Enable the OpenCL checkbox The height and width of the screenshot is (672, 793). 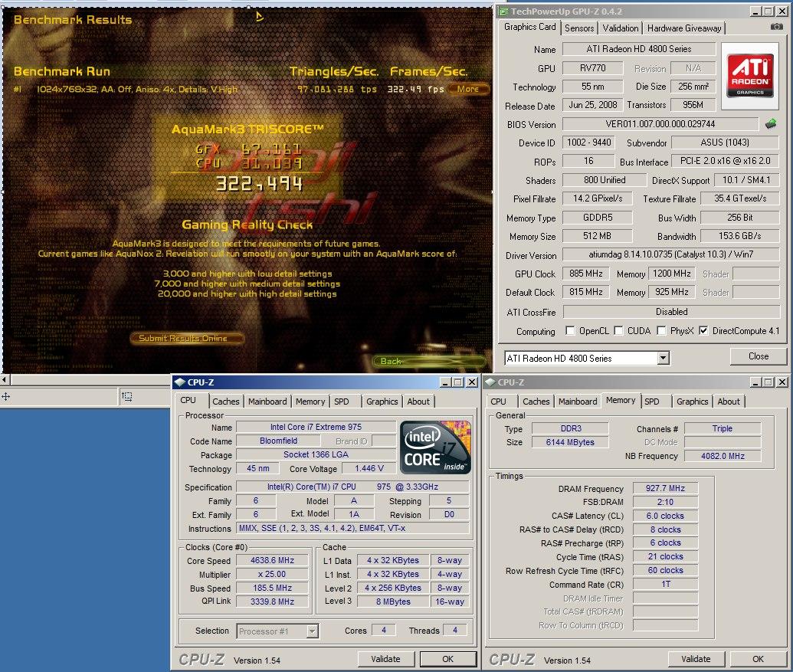coord(570,331)
